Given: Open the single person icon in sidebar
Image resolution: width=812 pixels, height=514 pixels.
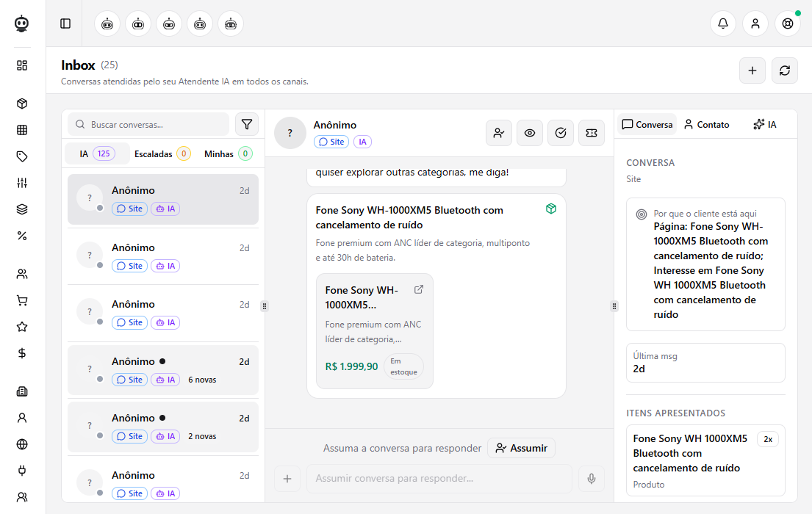Looking at the screenshot, I should pos(22,418).
